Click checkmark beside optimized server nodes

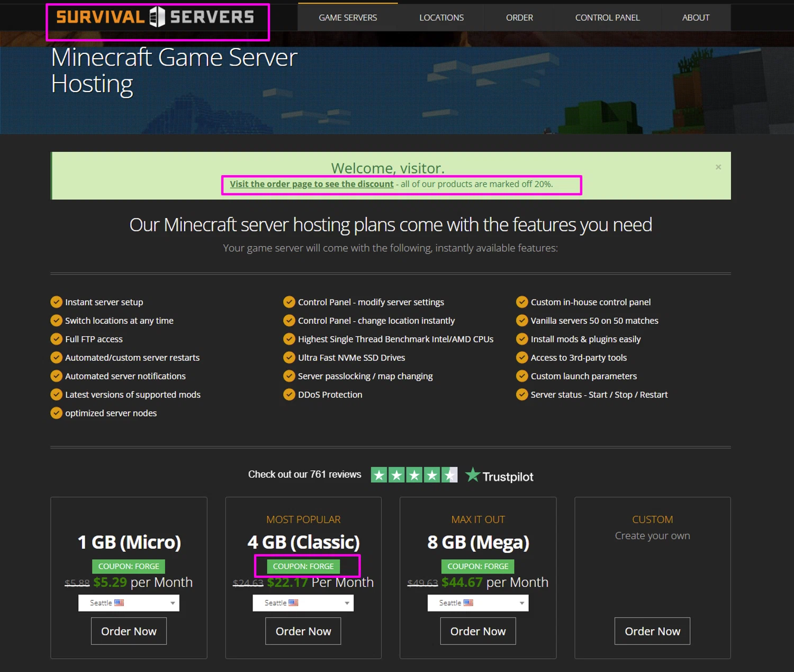(56, 413)
